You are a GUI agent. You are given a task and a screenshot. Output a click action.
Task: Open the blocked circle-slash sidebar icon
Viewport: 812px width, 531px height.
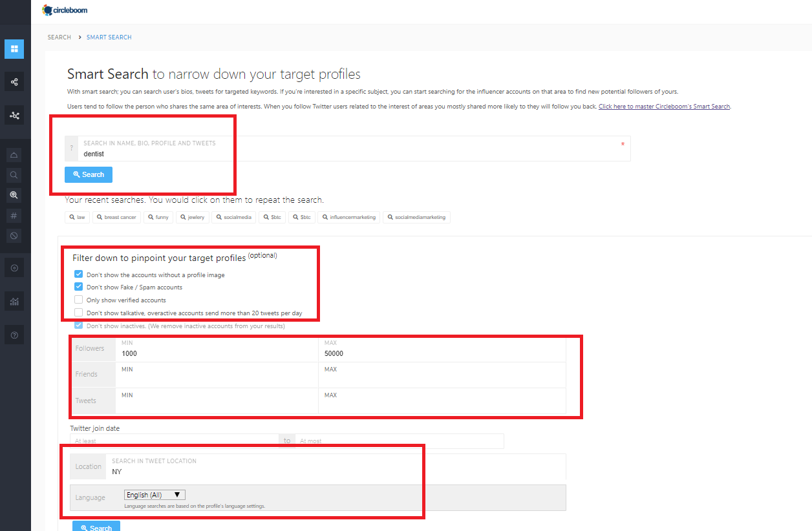tap(14, 235)
